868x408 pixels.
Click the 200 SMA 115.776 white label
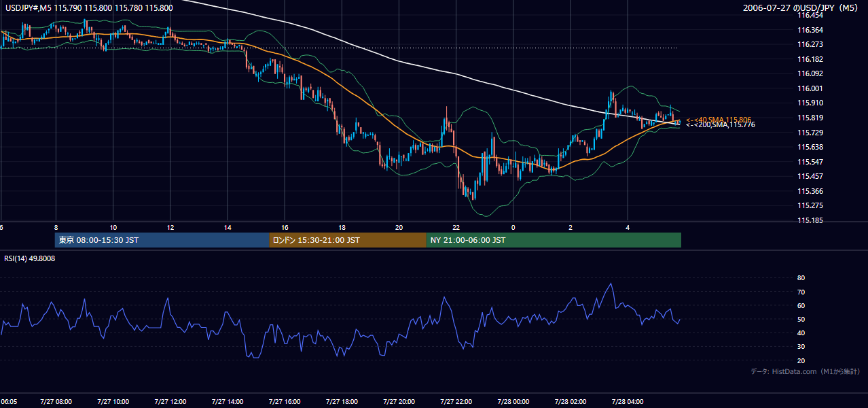(720, 125)
